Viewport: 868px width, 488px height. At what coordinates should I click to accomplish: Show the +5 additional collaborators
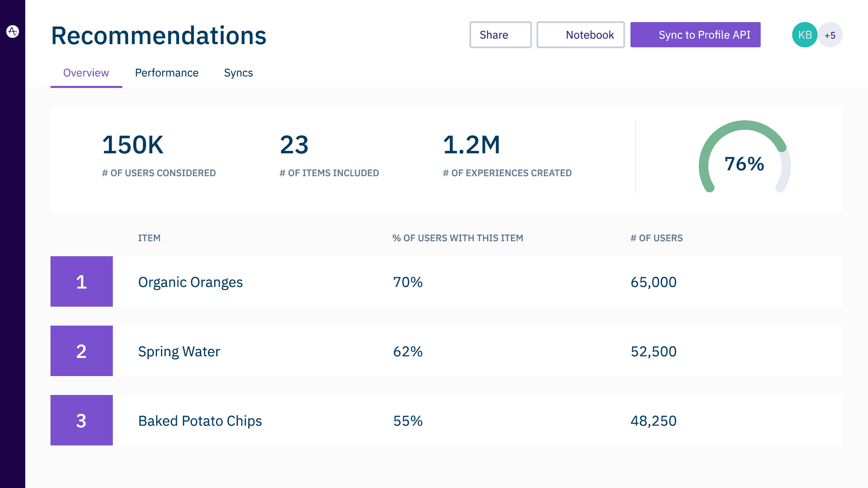830,35
